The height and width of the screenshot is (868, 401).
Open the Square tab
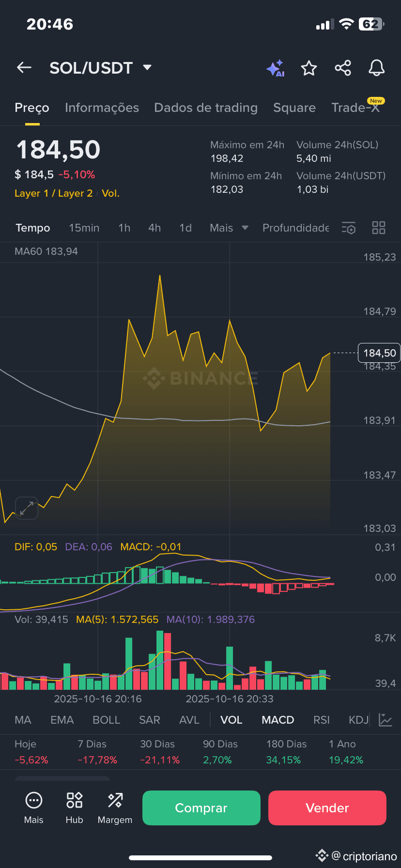(294, 108)
